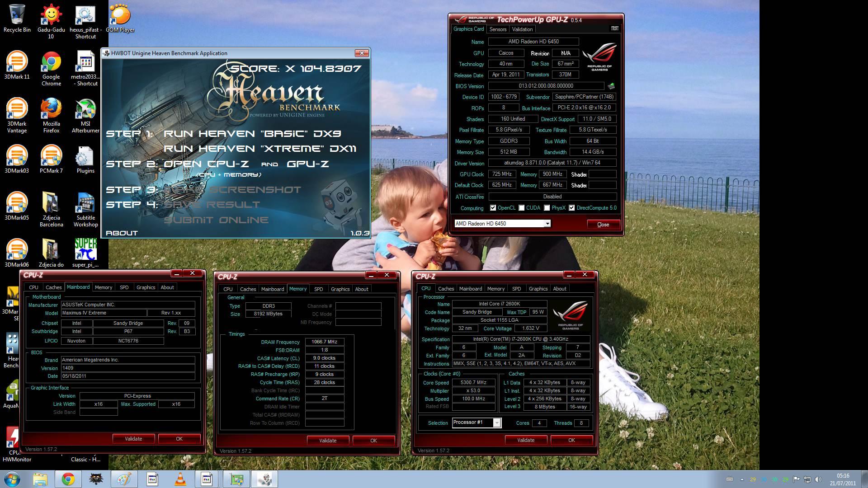Toggle the CUDA checkbox in GPU-Z
Screen dimensions: 868x488
tap(522, 208)
